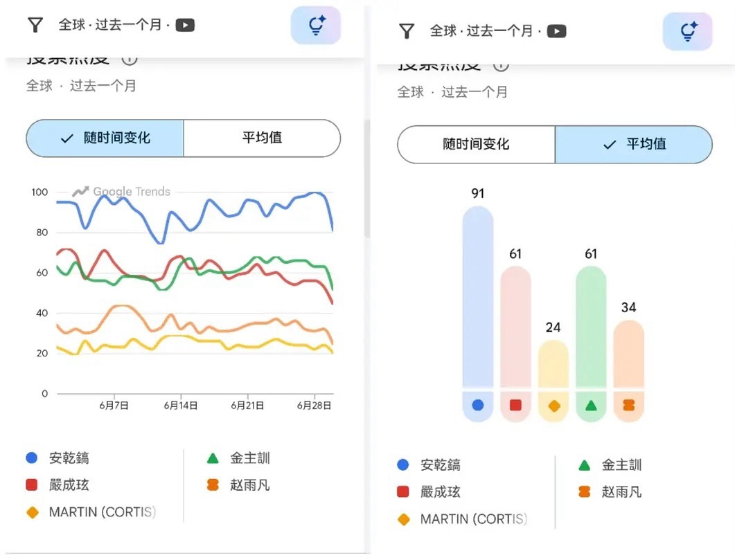Click the 6月28日 axis label
Image resolution: width=735 pixels, height=560 pixels.
pyautogui.click(x=314, y=406)
